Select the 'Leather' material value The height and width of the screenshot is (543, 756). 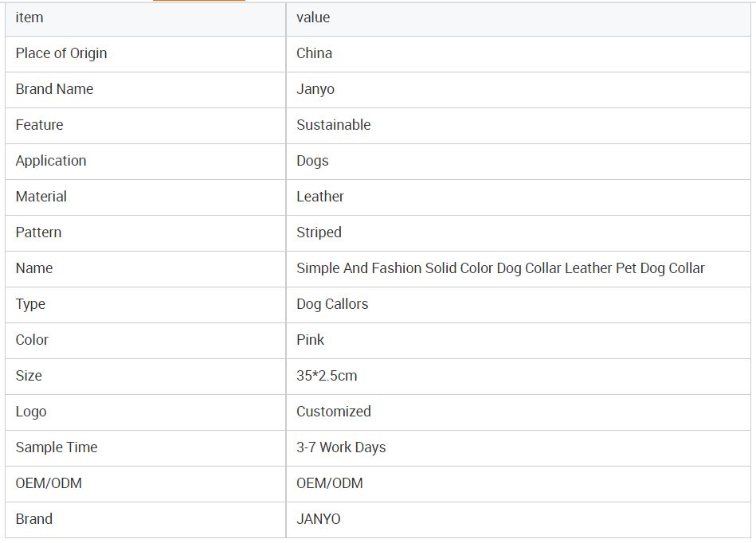320,197
